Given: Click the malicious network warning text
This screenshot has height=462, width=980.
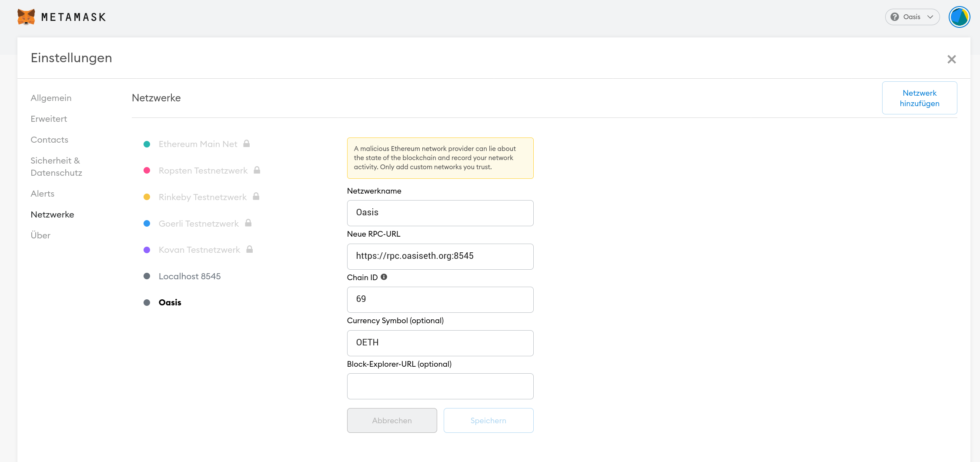Looking at the screenshot, I should 435,158.
